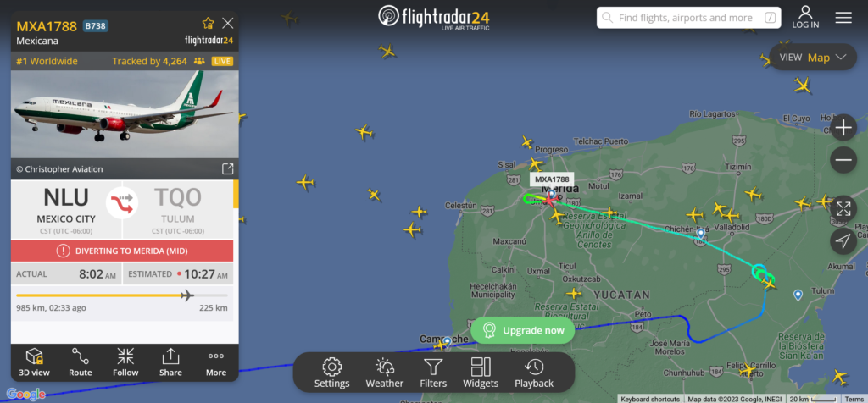Start Playback of flight history
This screenshot has width=868, height=403.
click(534, 373)
